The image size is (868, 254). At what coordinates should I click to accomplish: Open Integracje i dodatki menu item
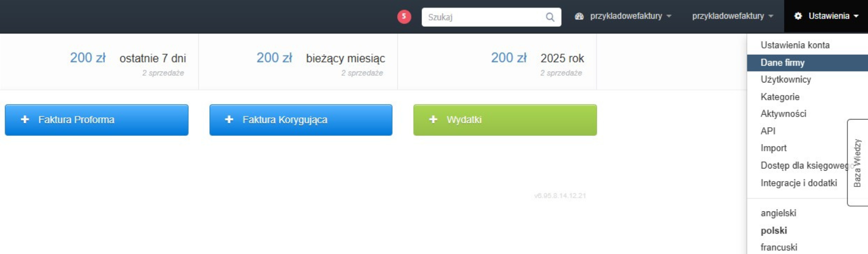point(798,183)
